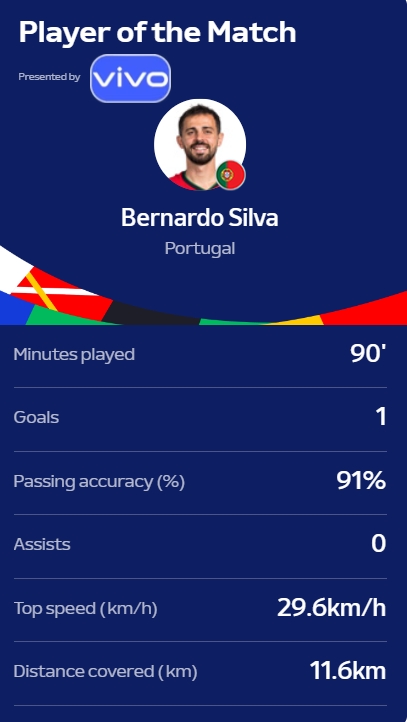
Task: Select the Portugal team label
Action: click(x=200, y=249)
